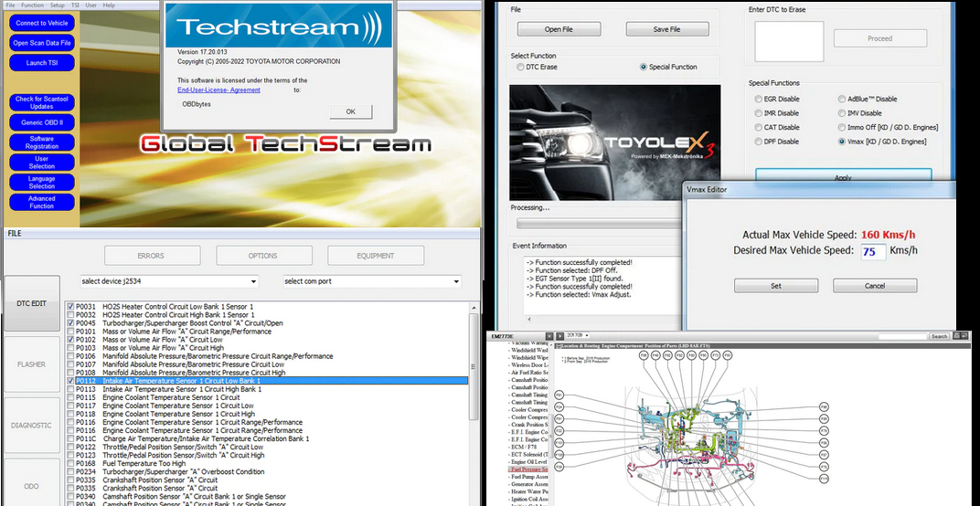Image resolution: width=980 pixels, height=506 pixels.
Task: Switch to the FLASHER tab
Action: (31, 364)
